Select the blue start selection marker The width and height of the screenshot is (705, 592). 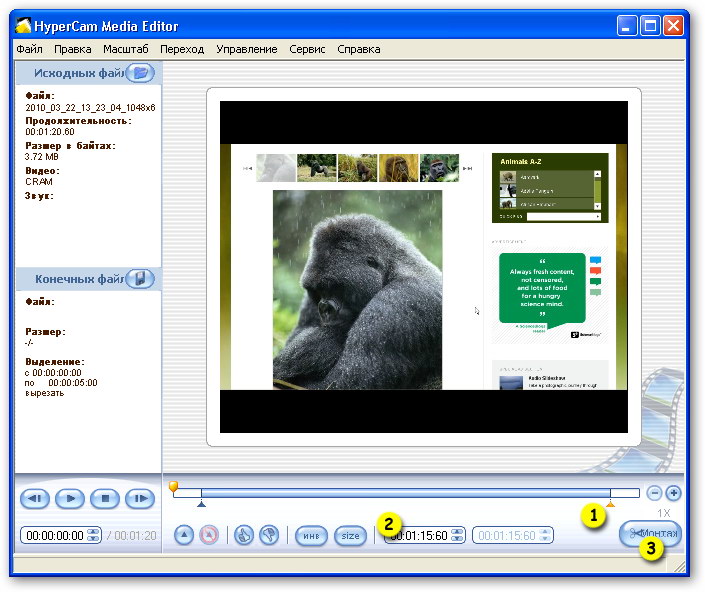pyautogui.click(x=201, y=504)
